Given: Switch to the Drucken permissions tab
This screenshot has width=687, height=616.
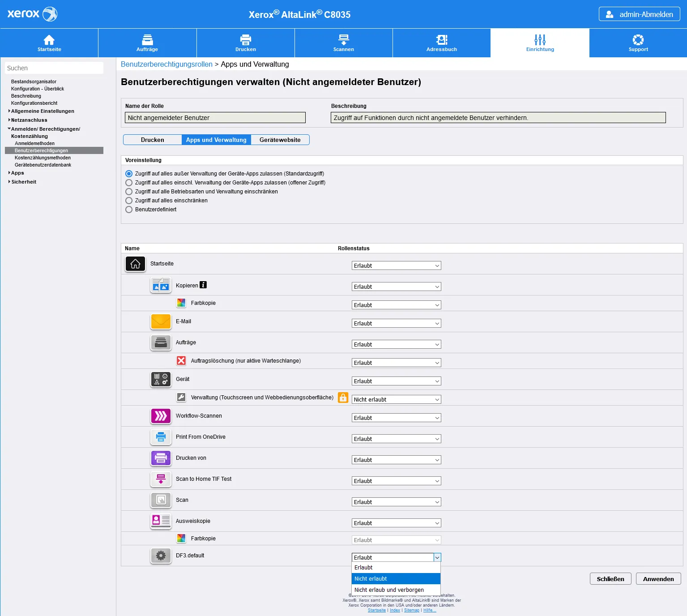Looking at the screenshot, I should coord(152,140).
